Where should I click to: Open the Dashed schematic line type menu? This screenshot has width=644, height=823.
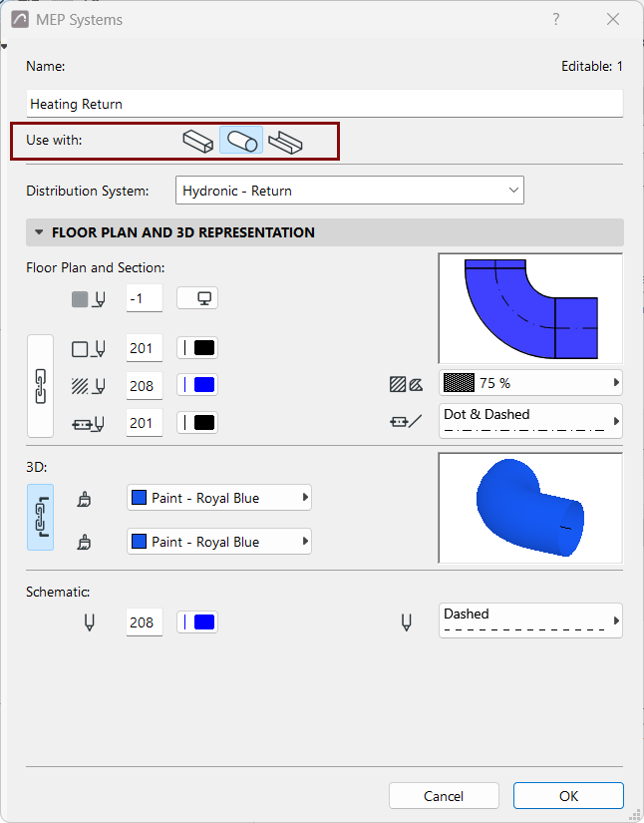point(530,620)
